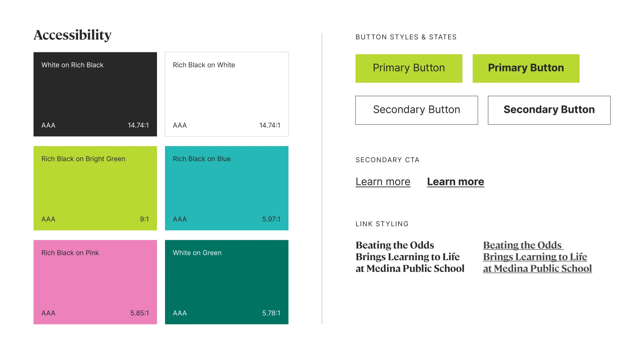Viewport: 644px width, 362px height.
Task: Click the non-underlined Beating the Odds headline
Action: [410, 257]
